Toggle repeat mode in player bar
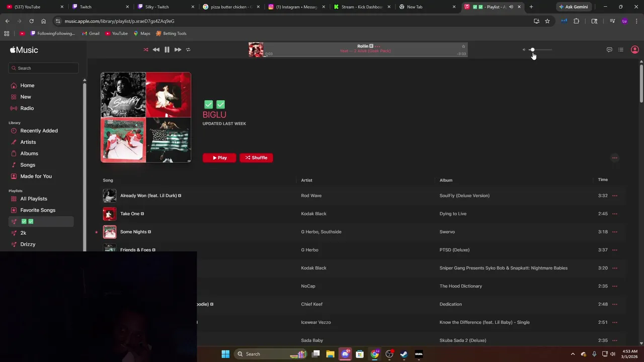 [x=188, y=50]
